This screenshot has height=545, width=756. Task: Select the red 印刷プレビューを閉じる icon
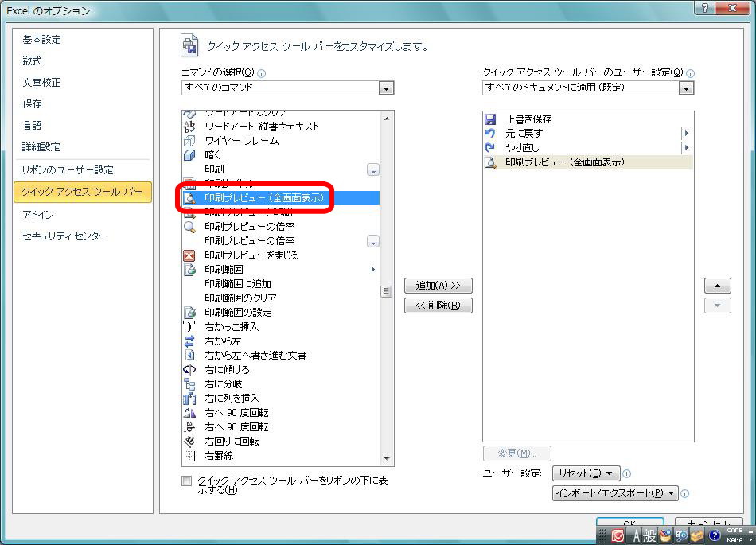pyautogui.click(x=189, y=255)
